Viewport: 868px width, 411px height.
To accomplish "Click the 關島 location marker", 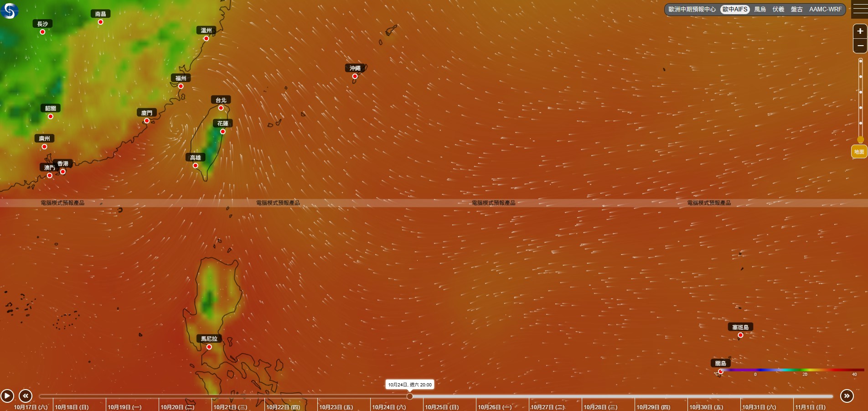I will pyautogui.click(x=721, y=371).
